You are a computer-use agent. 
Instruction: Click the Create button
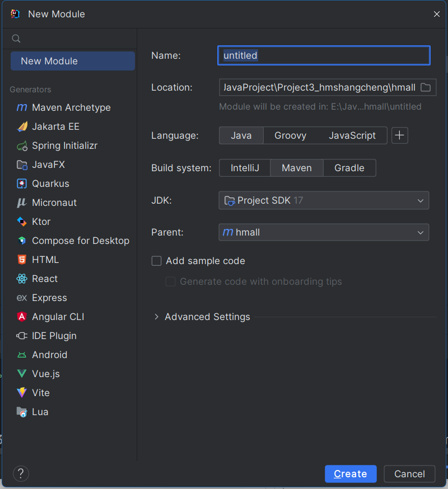[x=351, y=474]
